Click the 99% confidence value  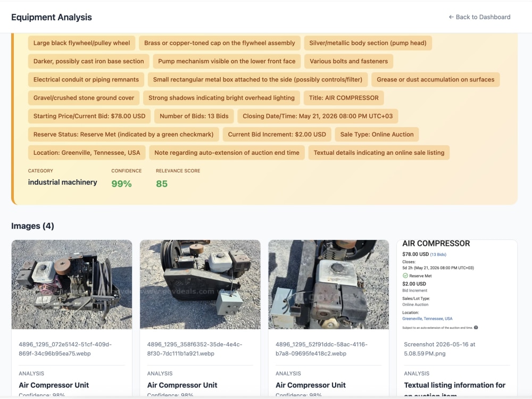tap(121, 184)
